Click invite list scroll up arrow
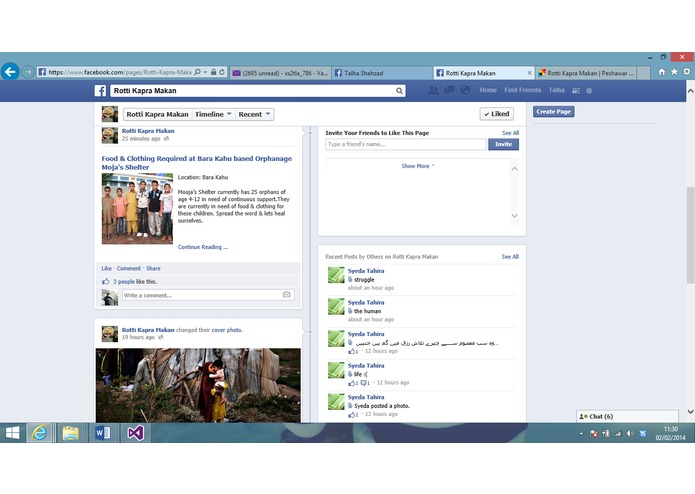The height and width of the screenshot is (494, 695). (x=515, y=169)
